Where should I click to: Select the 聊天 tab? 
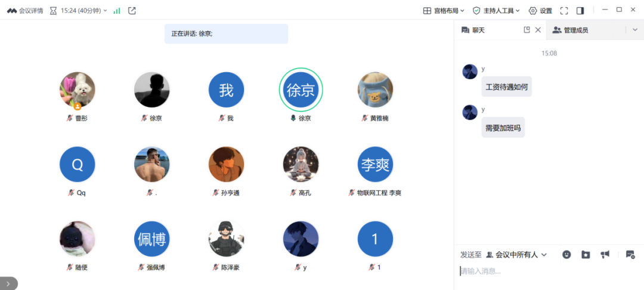(473, 30)
